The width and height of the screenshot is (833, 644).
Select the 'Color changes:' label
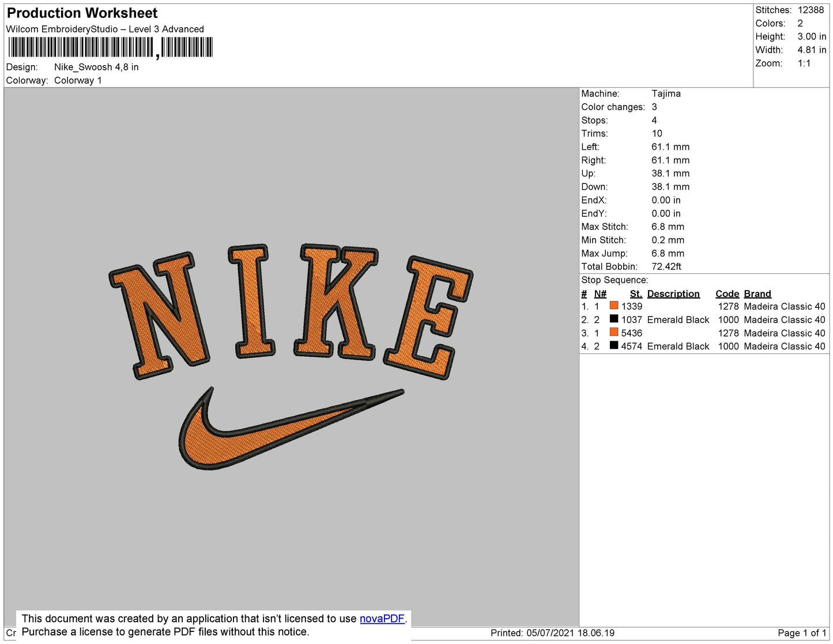(x=613, y=107)
